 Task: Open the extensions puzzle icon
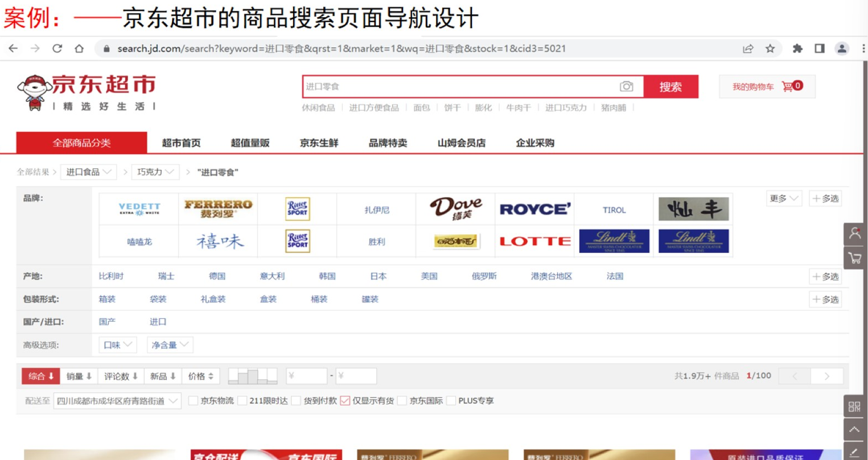click(797, 49)
